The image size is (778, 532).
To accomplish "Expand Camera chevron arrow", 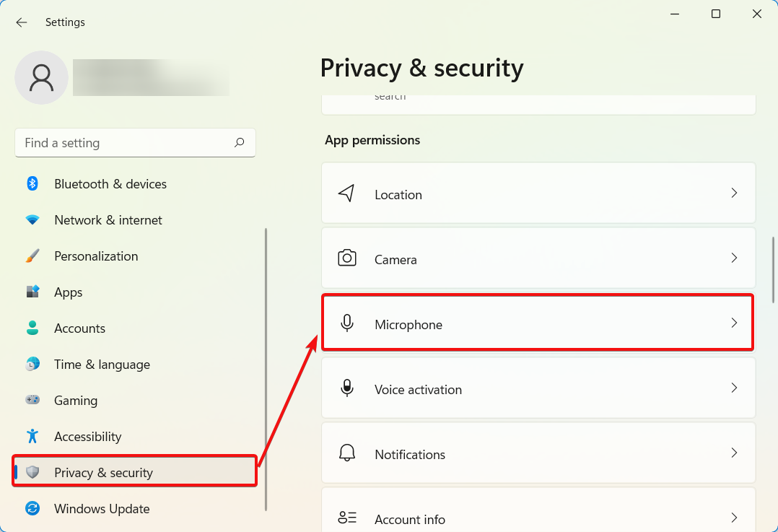I will tap(734, 258).
